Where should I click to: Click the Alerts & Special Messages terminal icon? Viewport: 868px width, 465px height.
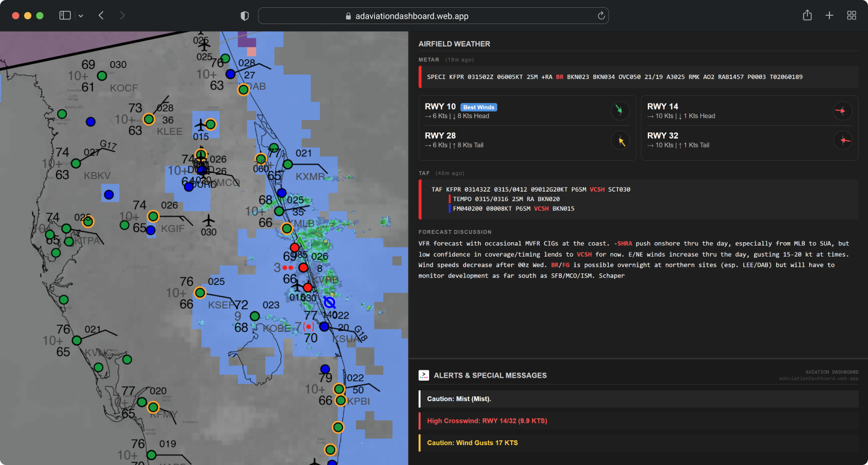[x=423, y=375]
